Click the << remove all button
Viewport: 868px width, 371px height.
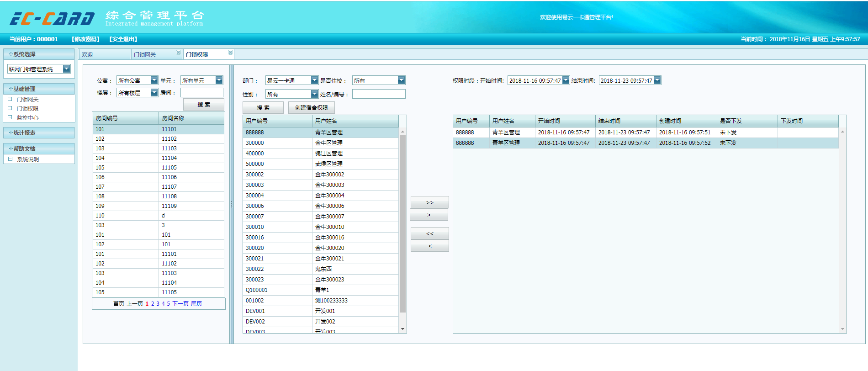429,233
